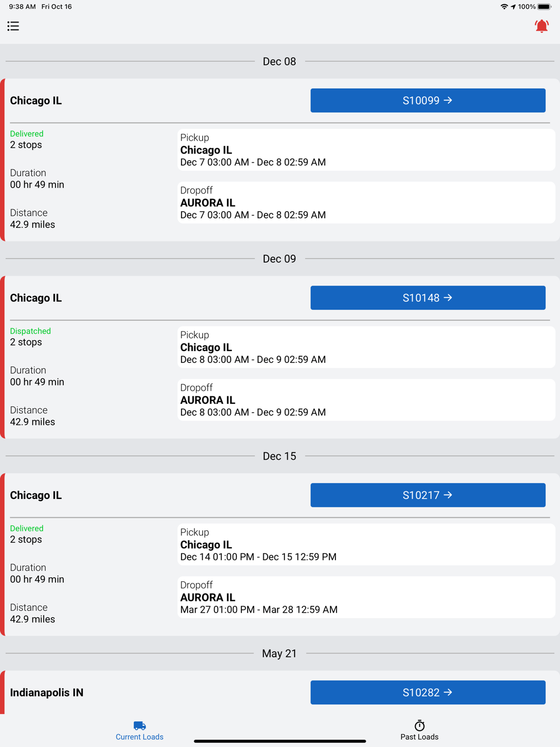Select Dropoff dated Mar 27 01:00 PM
Image resolution: width=560 pixels, height=747 pixels.
366,597
